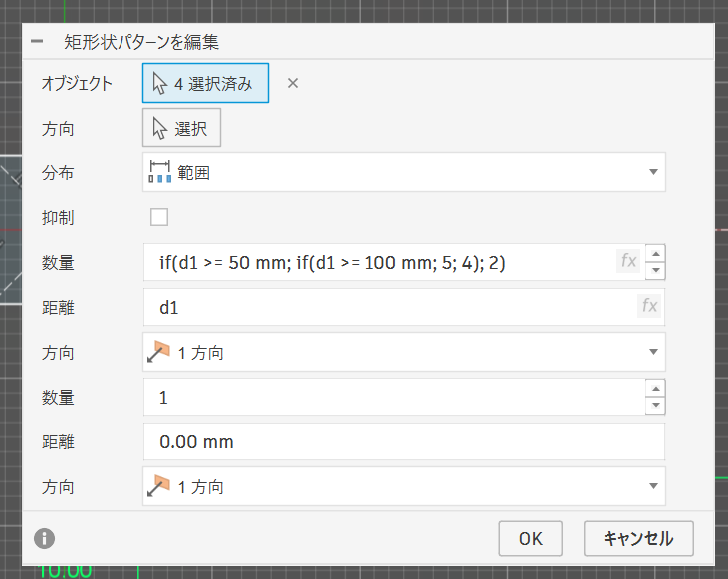
Task: Click the オブジェクト label
Action: click(77, 83)
